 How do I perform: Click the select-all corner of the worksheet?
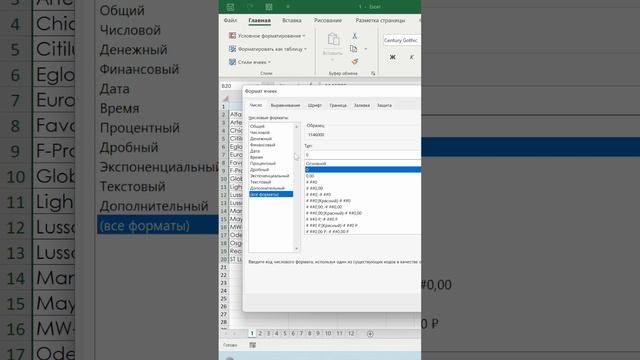pyautogui.click(x=225, y=99)
